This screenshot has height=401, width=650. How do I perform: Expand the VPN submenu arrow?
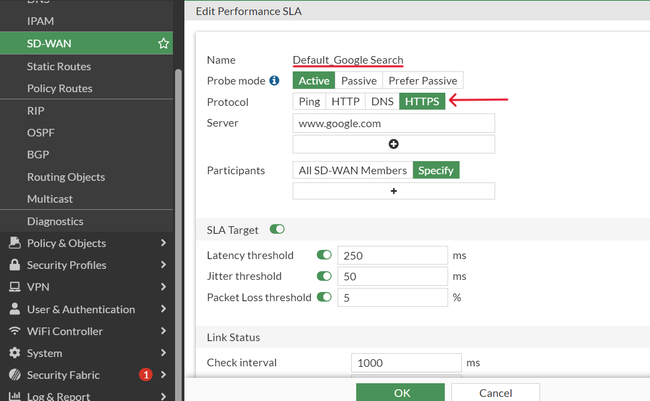pyautogui.click(x=163, y=287)
